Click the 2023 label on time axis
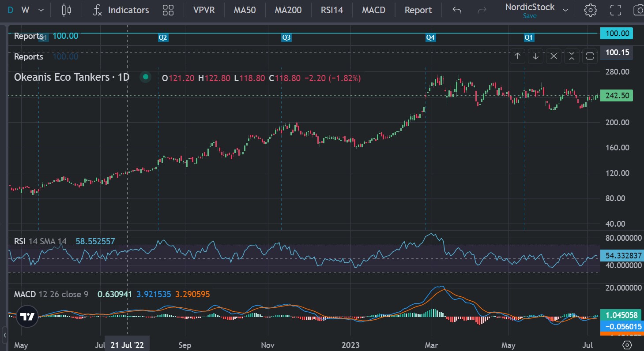644x351 pixels. [351, 345]
